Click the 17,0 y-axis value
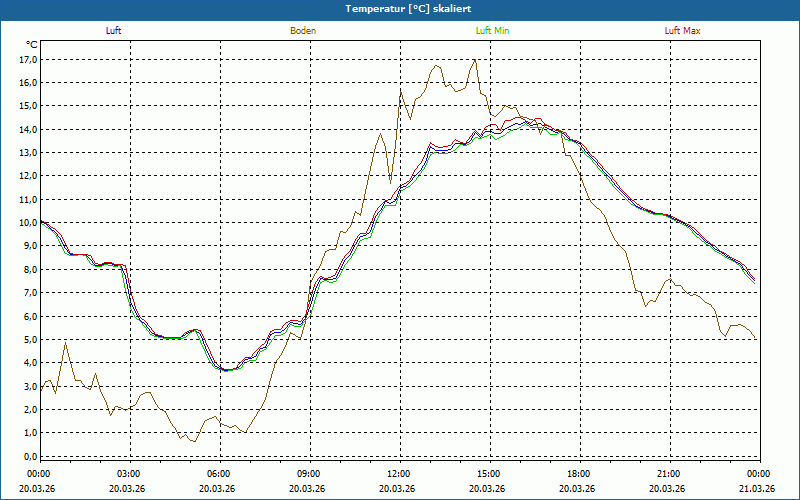The height and width of the screenshot is (500, 800). tap(28, 59)
